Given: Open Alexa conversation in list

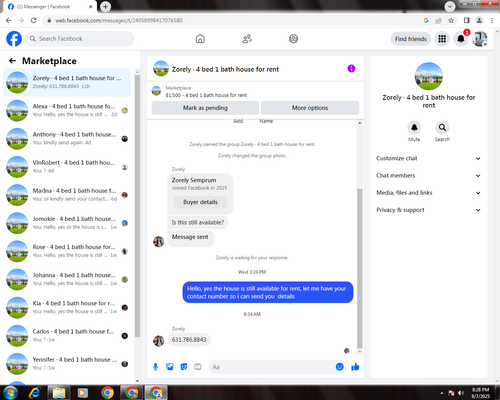Looking at the screenshot, I should coord(67,110).
